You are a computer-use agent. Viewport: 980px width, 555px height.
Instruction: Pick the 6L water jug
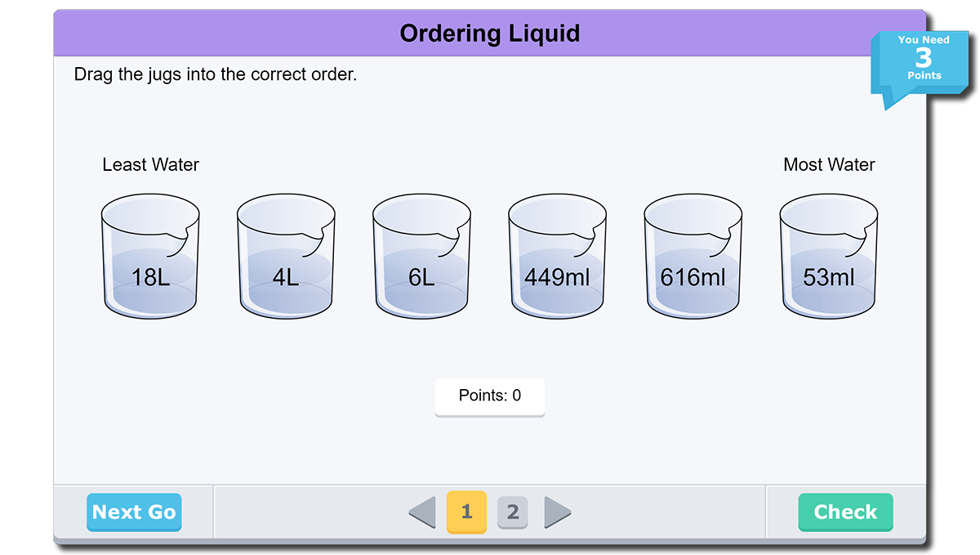pyautogui.click(x=421, y=257)
